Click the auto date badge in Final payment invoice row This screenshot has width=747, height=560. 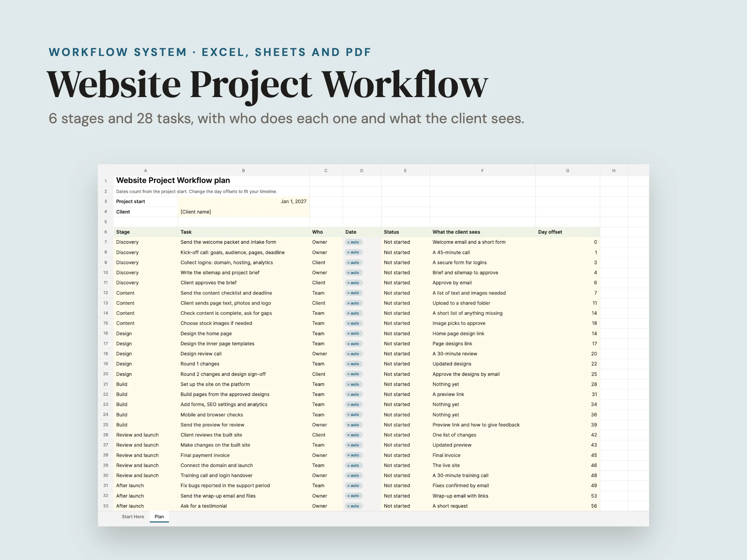pyautogui.click(x=353, y=455)
